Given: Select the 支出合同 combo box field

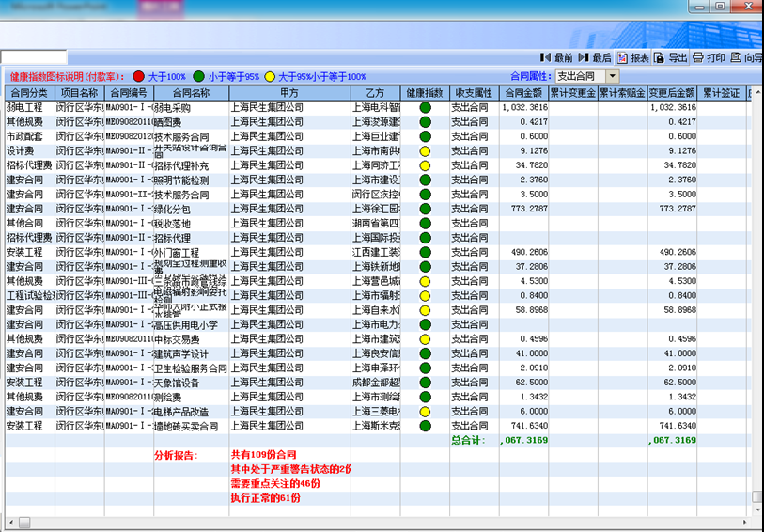Looking at the screenshot, I should [579, 76].
